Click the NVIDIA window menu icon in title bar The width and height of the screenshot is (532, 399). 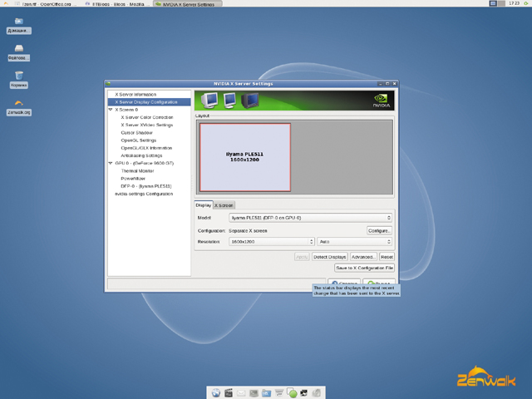108,83
